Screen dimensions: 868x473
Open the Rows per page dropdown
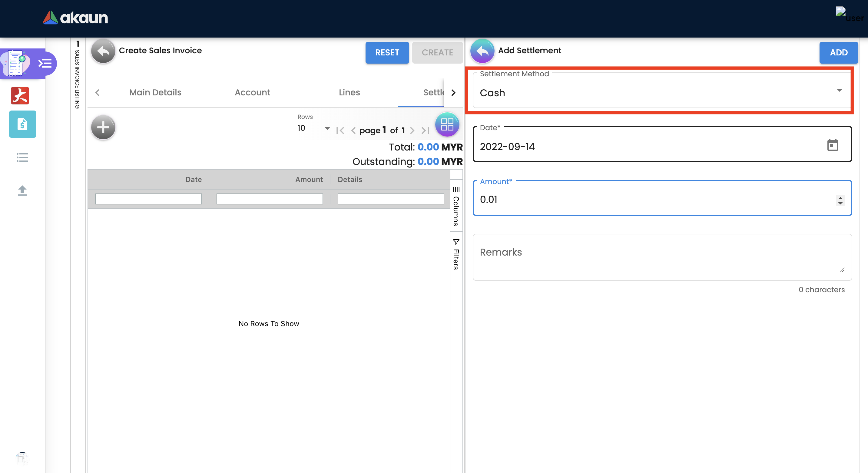click(x=314, y=128)
